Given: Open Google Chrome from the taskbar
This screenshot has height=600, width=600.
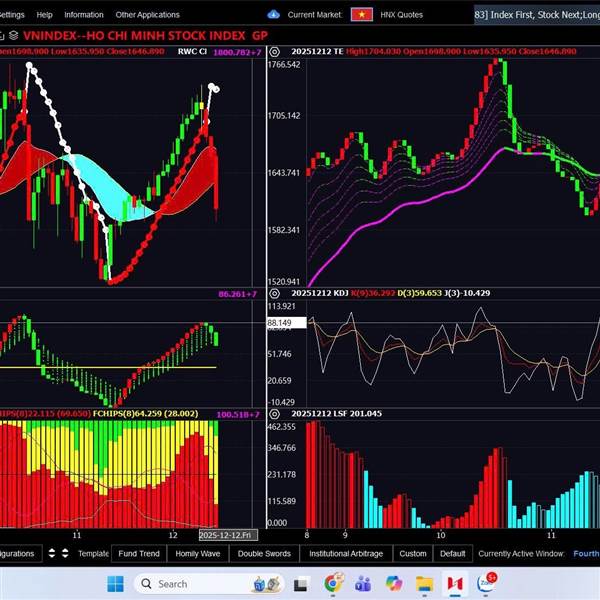Looking at the screenshot, I should [x=334, y=583].
